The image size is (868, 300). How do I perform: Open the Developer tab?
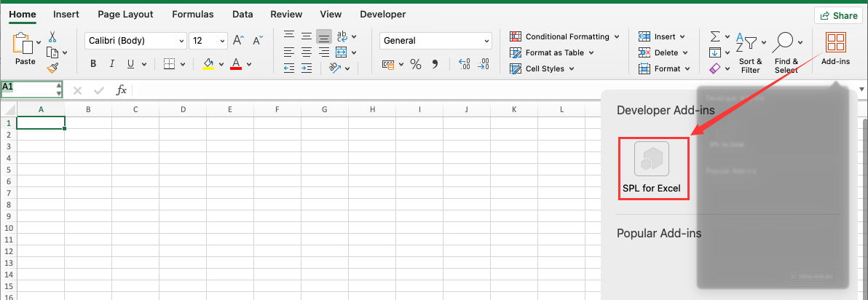tap(382, 15)
